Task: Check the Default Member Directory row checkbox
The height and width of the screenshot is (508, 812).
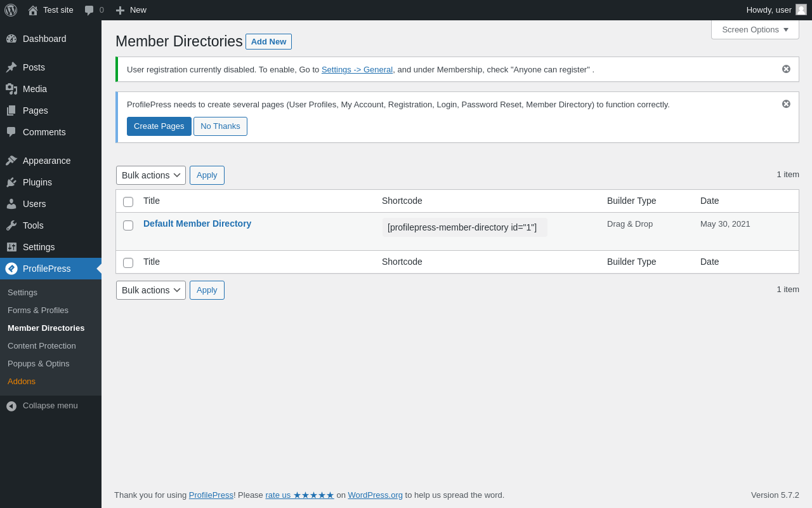Action: pos(128,225)
